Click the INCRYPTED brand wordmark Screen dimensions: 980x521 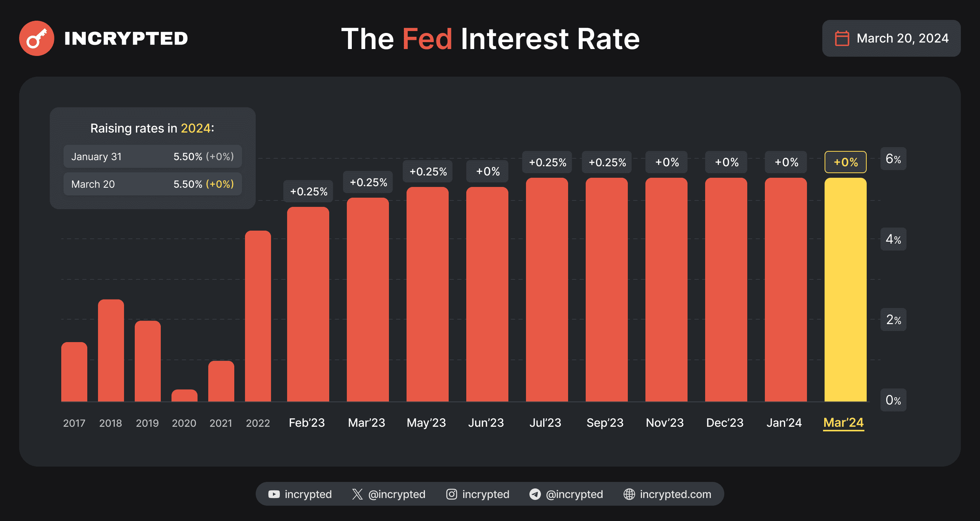(126, 38)
